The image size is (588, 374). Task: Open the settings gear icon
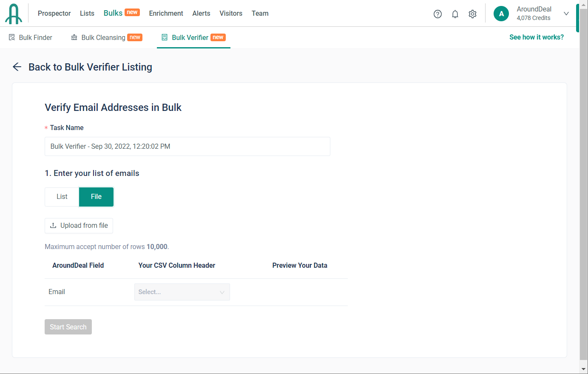click(472, 14)
